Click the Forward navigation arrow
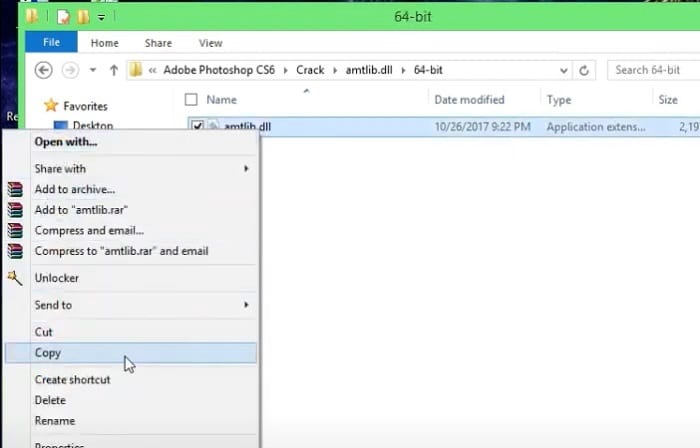This screenshot has height=448, width=700. pos(70,70)
